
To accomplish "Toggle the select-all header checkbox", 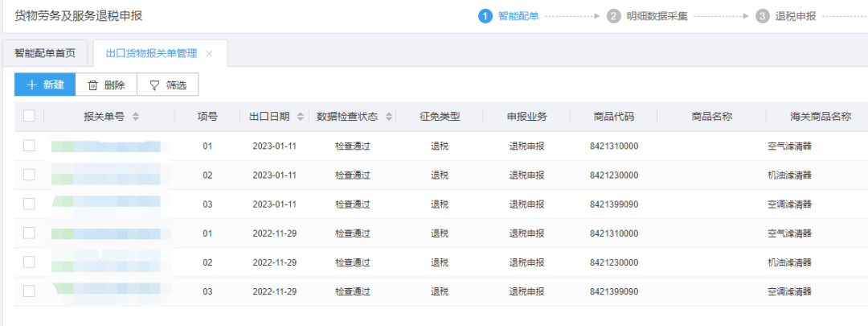I will pos(29,116).
